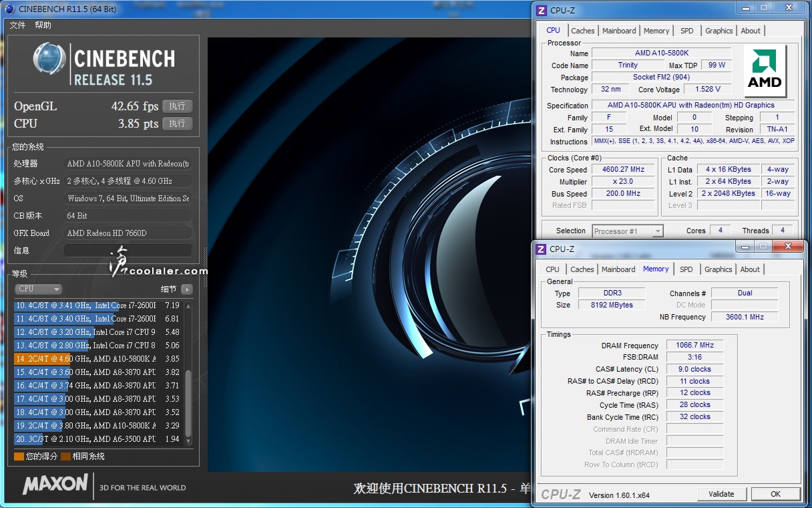Switch to Memory tab in the CPU-Z processor window

click(x=656, y=31)
